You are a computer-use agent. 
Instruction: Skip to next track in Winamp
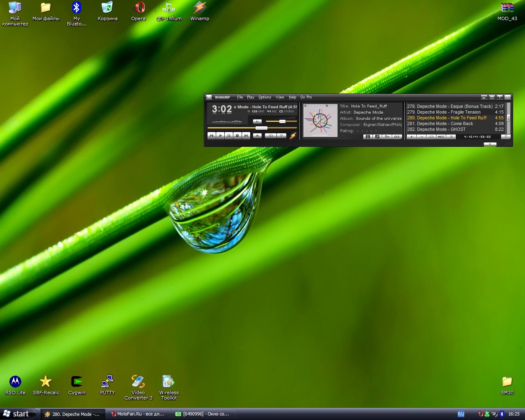(x=246, y=136)
